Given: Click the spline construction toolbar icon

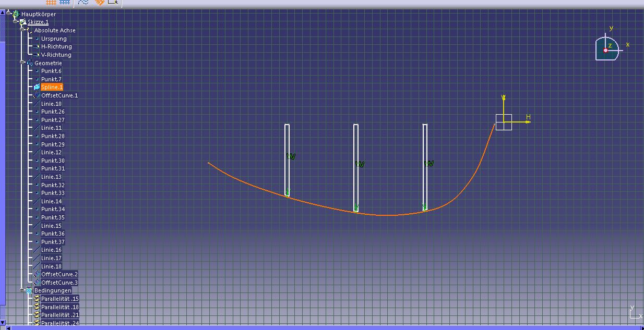Looking at the screenshot, I should pos(84,2).
